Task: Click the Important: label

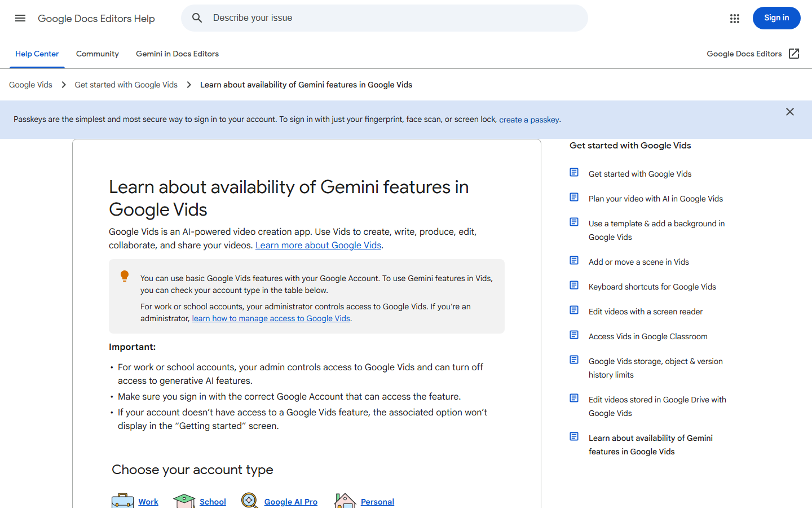Action: 132,347
